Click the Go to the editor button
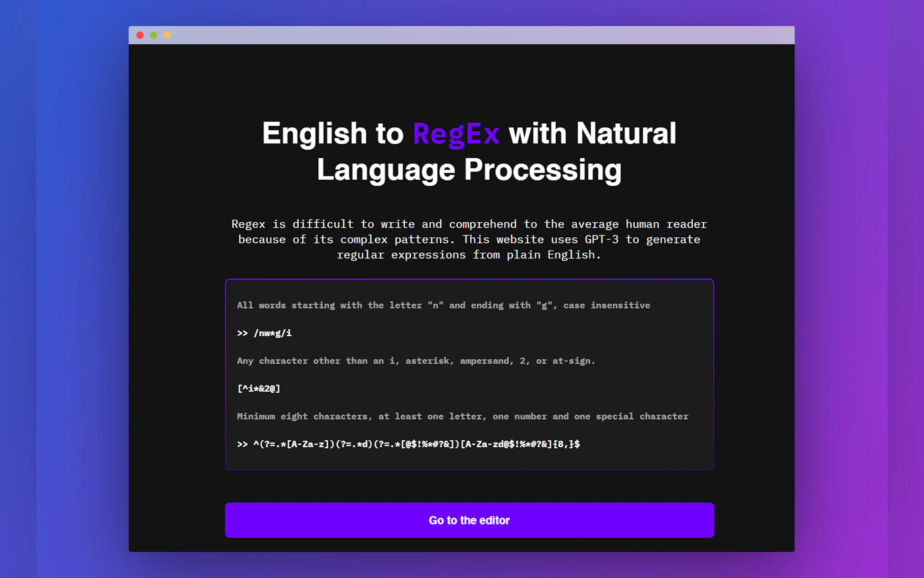The height and width of the screenshot is (578, 924). tap(469, 520)
